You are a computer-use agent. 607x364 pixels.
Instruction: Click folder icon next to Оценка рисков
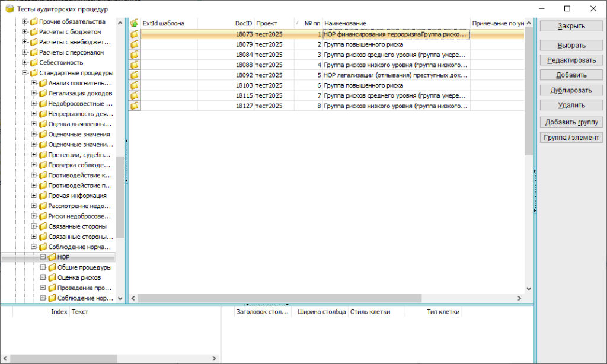(52, 277)
